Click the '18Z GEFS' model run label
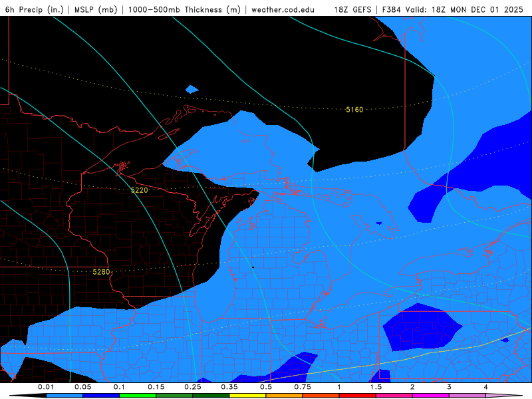Screen dimensions: 532x399 click(x=352, y=9)
